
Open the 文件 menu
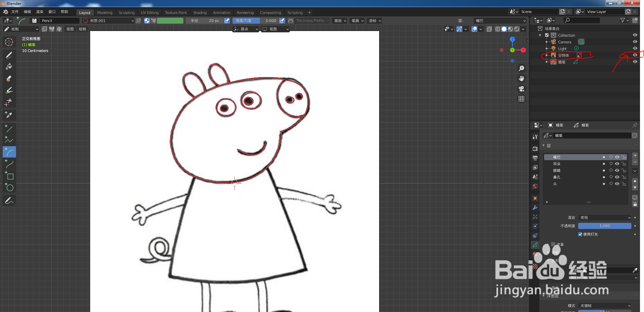tap(15, 12)
